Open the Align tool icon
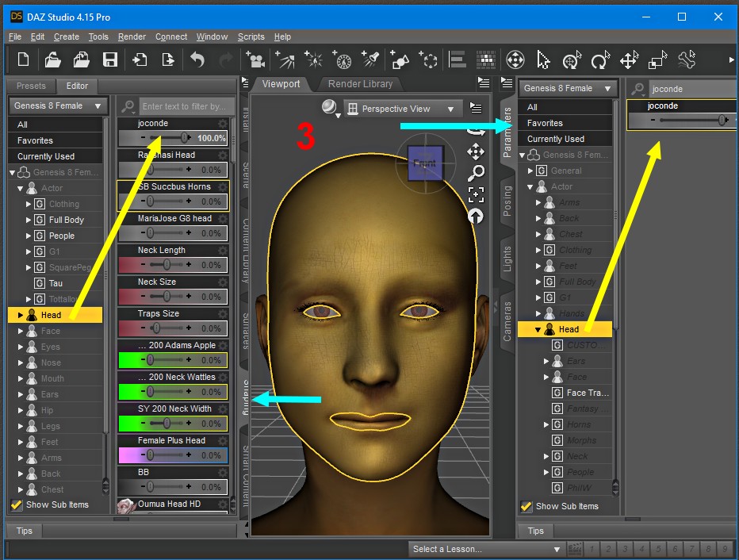Screen dimensions: 739x560 (x=458, y=59)
